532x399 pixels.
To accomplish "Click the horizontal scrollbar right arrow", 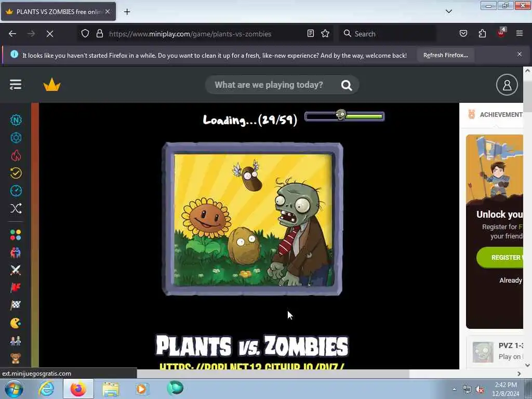I will (519, 374).
